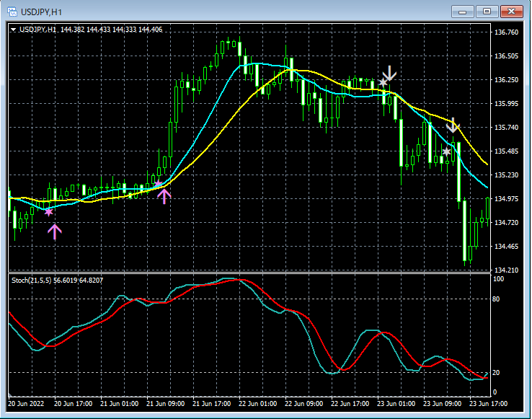
Task: Click the USDJPY,H1 chart window icon
Action: click(x=12, y=12)
